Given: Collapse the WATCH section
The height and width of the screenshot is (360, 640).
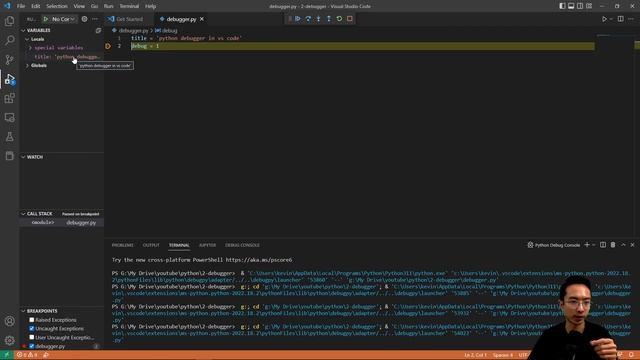Looking at the screenshot, I should point(35,157).
